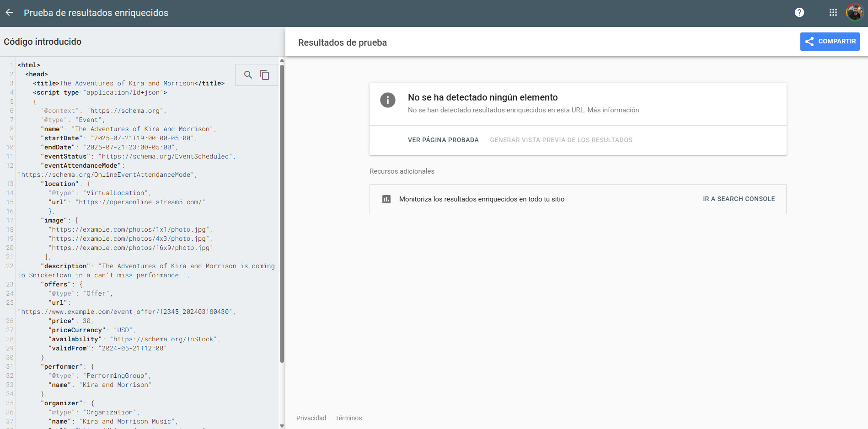
Task: Follow the Más información link
Action: (613, 110)
